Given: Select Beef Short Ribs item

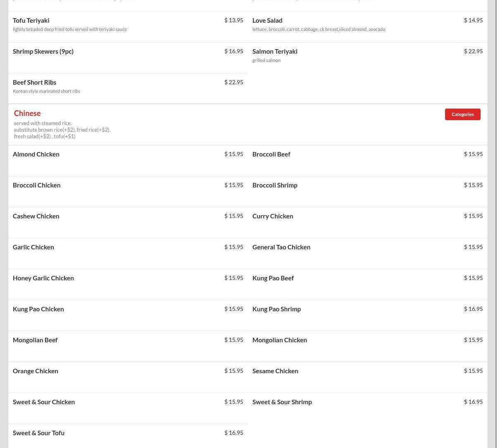Looking at the screenshot, I should pos(34,82).
